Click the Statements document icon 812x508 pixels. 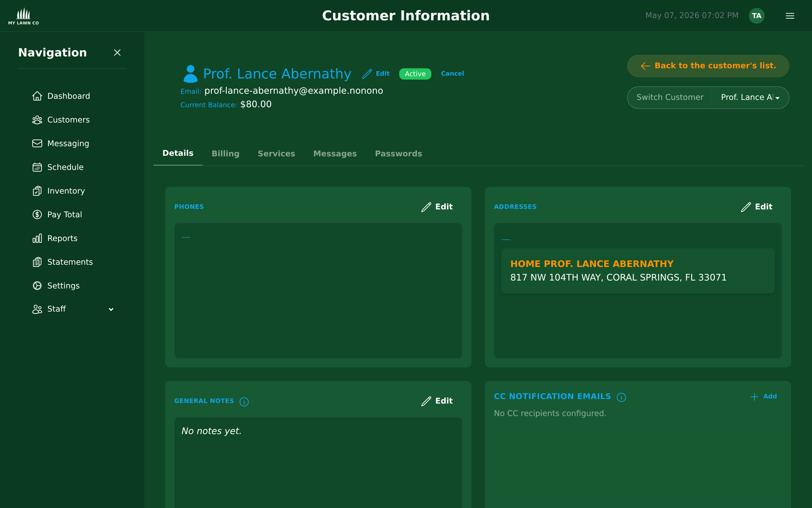coord(37,262)
